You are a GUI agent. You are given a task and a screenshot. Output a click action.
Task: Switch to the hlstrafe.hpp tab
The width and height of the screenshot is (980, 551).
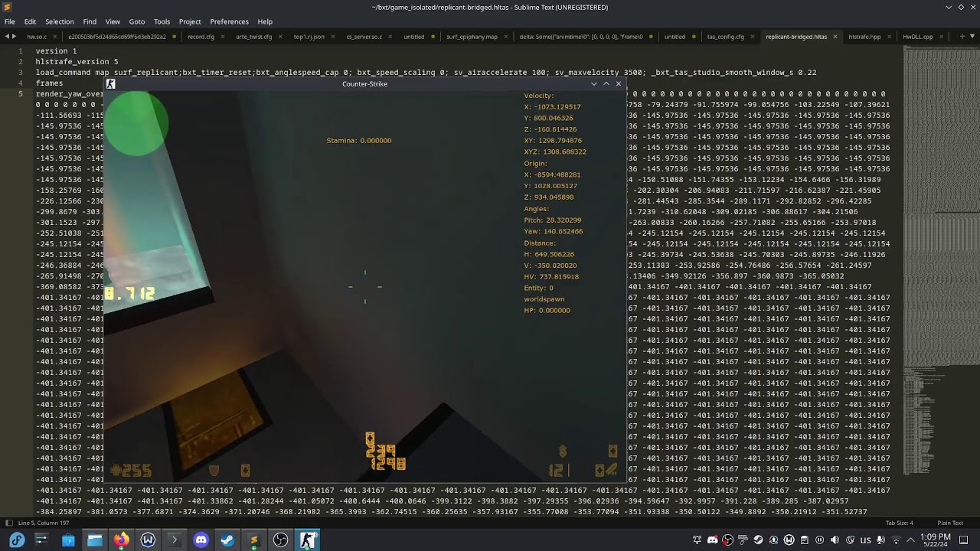point(864,36)
